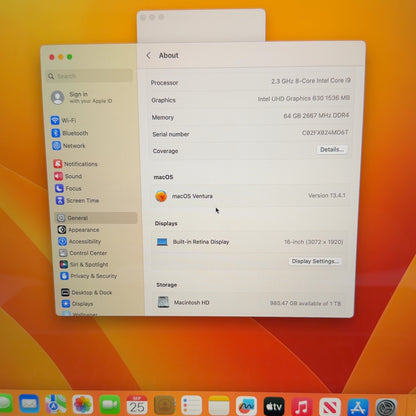The image size is (416, 416).
Task: Open Wi-Fi settings in sidebar
Action: click(64, 120)
